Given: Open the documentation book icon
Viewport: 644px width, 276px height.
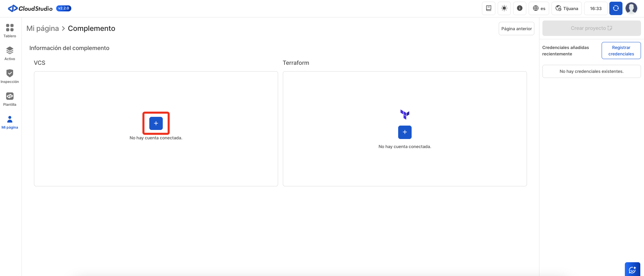Looking at the screenshot, I should (x=489, y=8).
